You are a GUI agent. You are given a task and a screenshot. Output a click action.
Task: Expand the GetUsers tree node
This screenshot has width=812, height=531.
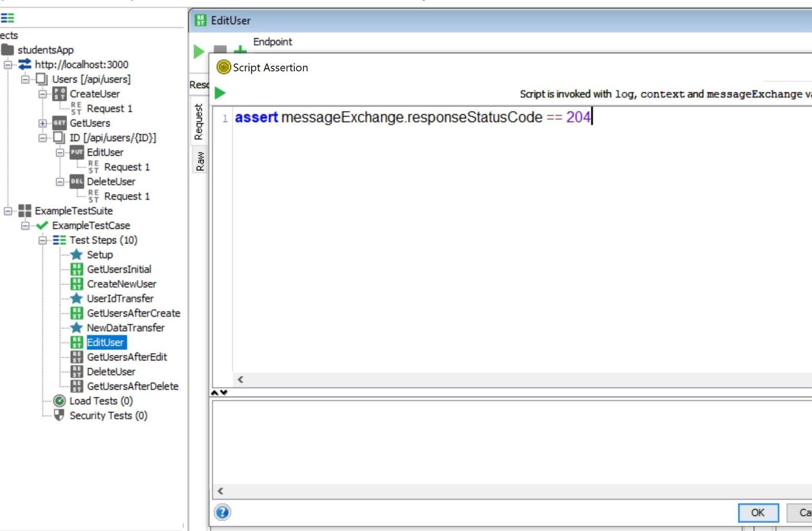pos(43,123)
